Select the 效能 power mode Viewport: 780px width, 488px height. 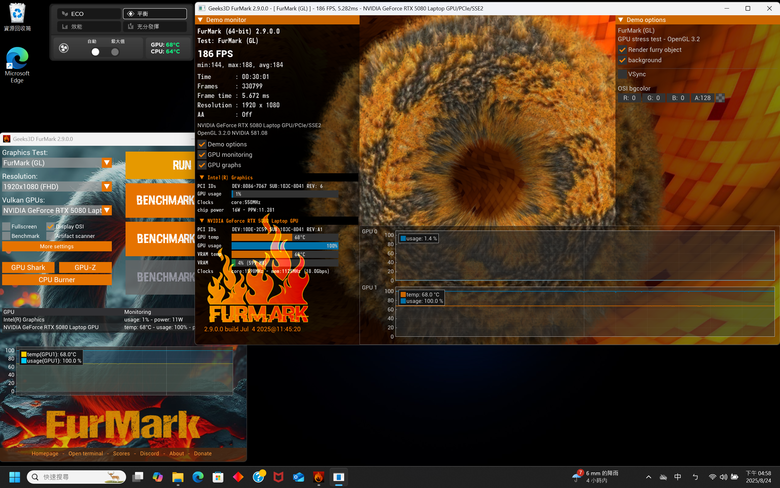point(89,26)
